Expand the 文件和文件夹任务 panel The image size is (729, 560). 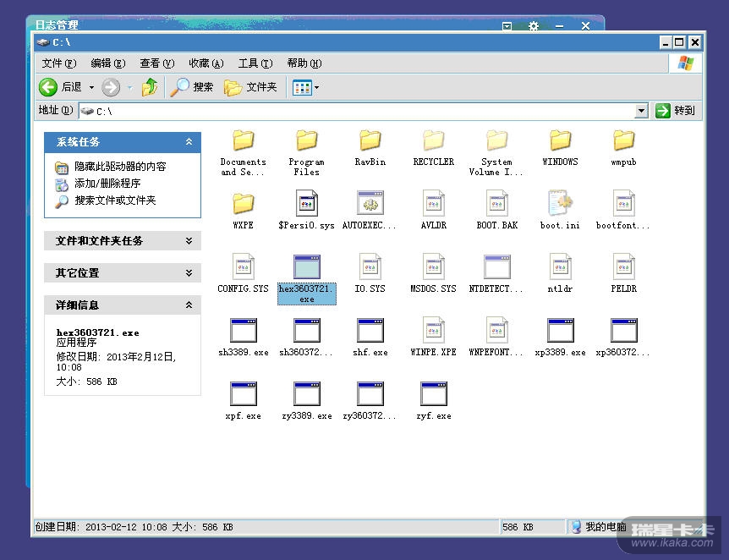point(189,241)
